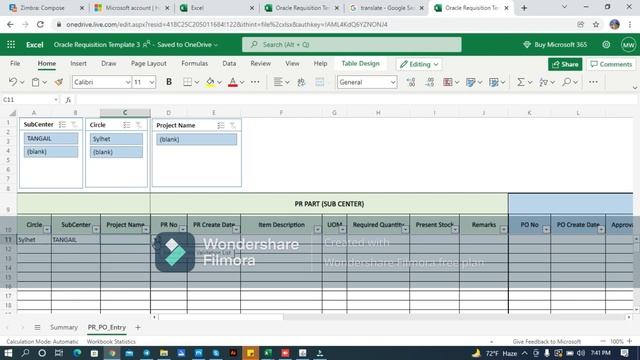Open the File menu
This screenshot has width=640, height=360.
(15, 64)
